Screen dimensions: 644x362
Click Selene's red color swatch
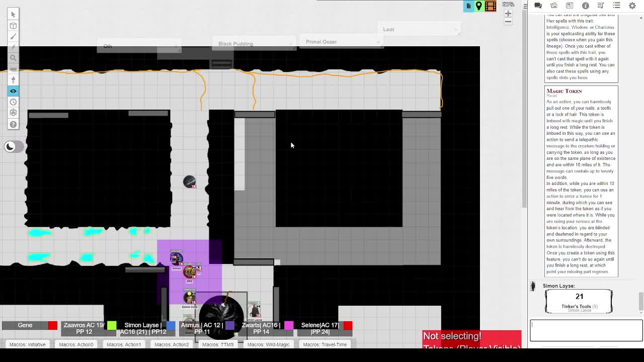pos(348,325)
